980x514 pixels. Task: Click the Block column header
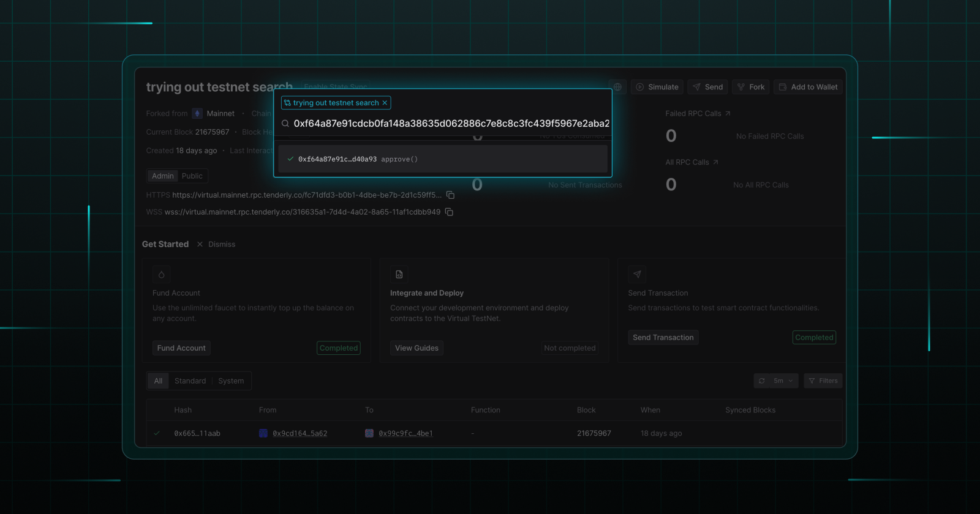coord(586,410)
